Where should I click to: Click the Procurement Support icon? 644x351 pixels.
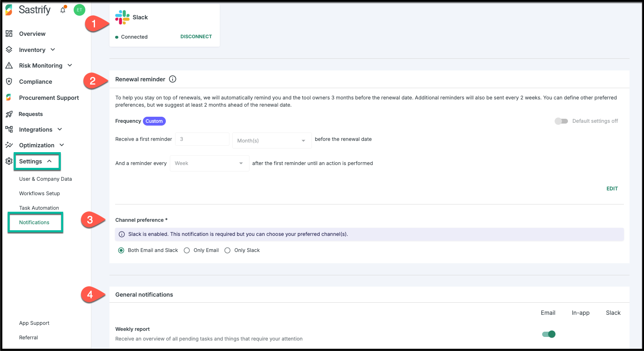(x=9, y=97)
